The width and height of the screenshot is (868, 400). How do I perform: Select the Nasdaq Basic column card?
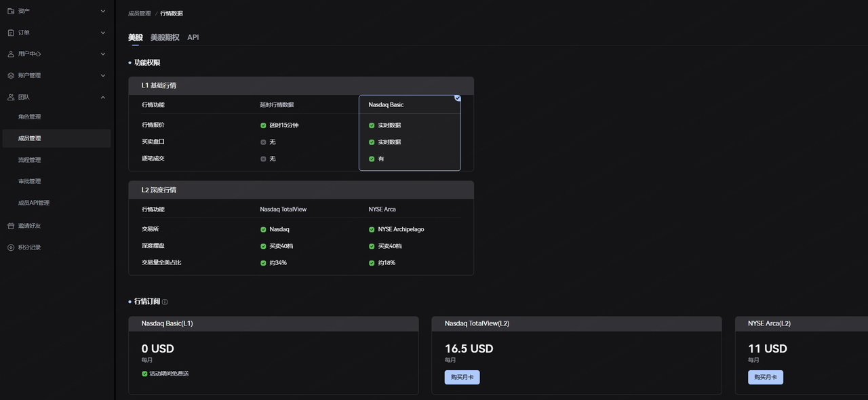click(410, 133)
